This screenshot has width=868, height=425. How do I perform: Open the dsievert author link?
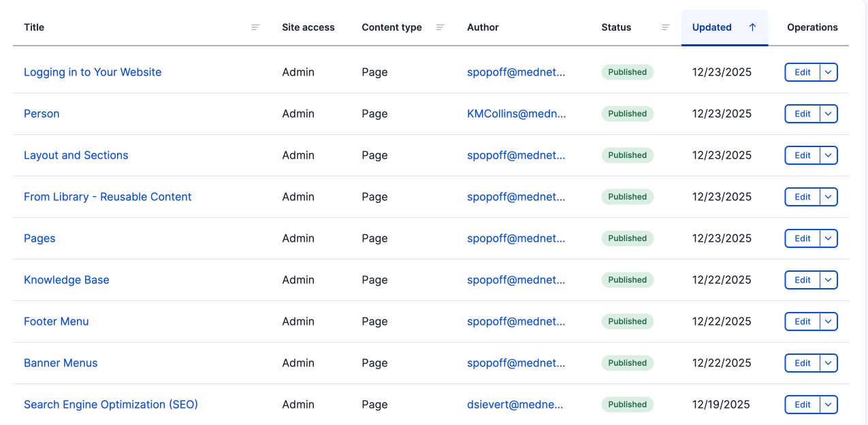tap(515, 405)
